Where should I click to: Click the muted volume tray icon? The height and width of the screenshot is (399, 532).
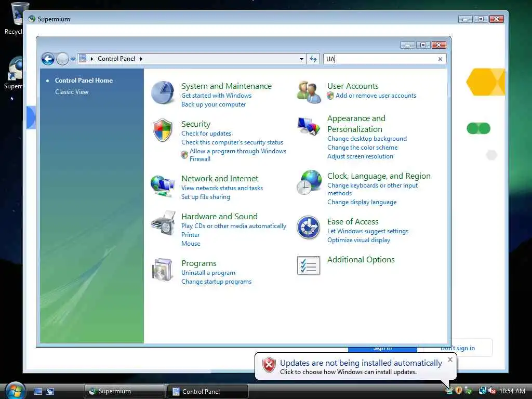click(x=492, y=391)
